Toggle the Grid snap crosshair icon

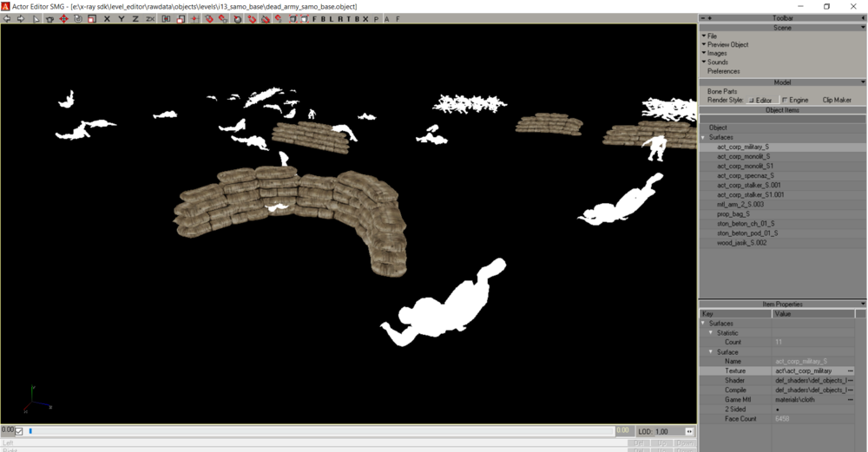point(194,19)
